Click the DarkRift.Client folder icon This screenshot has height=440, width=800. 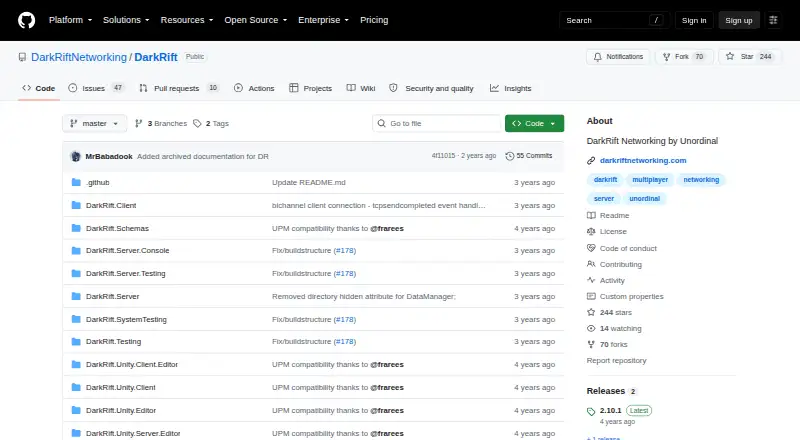point(76,205)
